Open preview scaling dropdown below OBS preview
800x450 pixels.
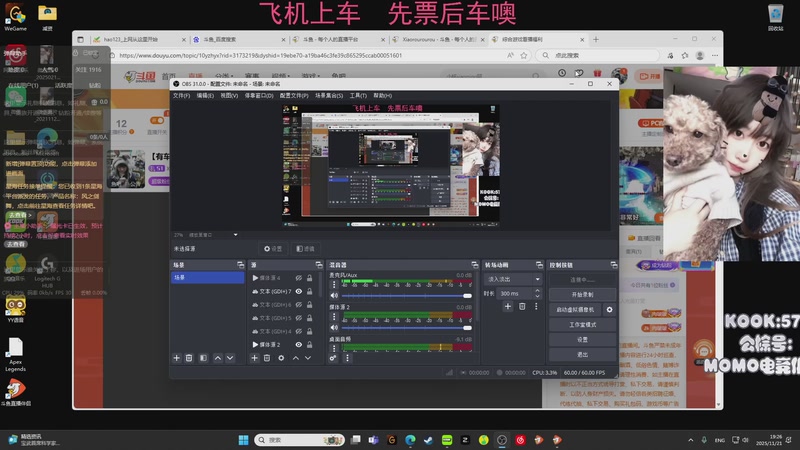coord(235,235)
